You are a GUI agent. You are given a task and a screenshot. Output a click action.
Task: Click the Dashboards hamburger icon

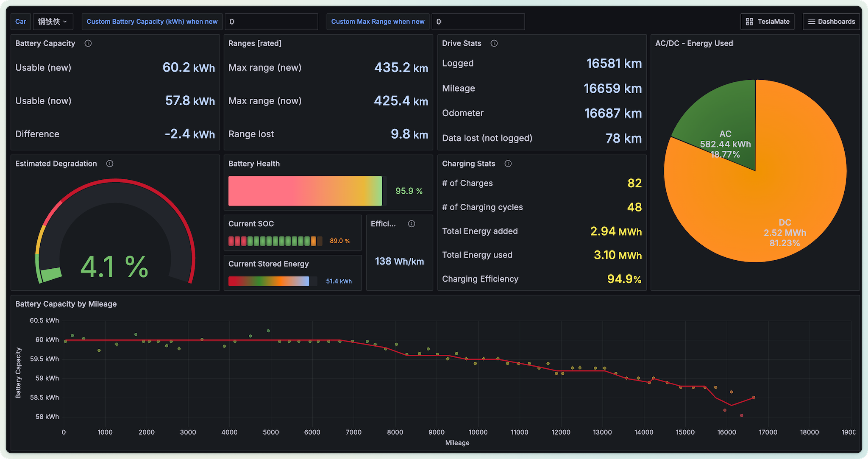point(812,22)
